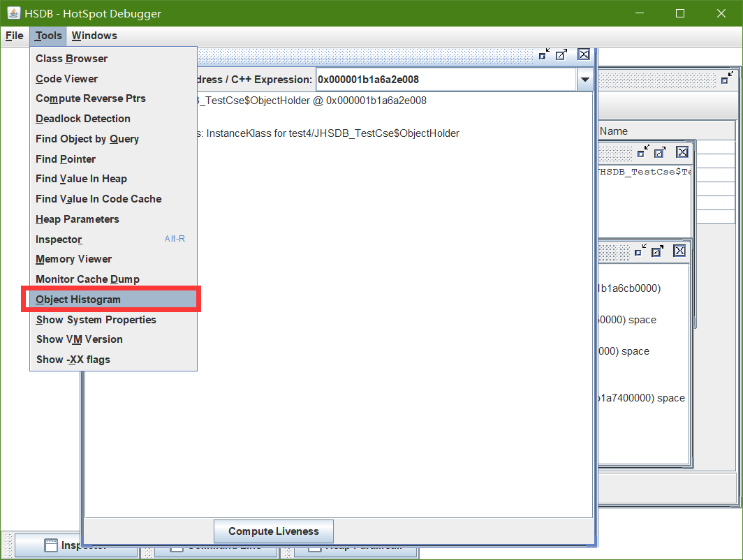Iconify the rear threads window
Screen dimensions: 743x560
pyautogui.click(x=726, y=78)
